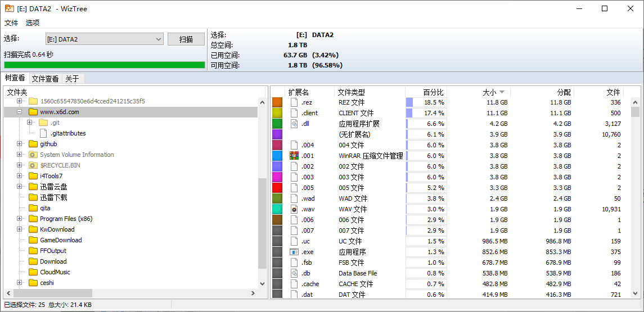Screen dimensions: 644x312
Task: Click the System Volume Information folder icon
Action: pyautogui.click(x=33, y=155)
